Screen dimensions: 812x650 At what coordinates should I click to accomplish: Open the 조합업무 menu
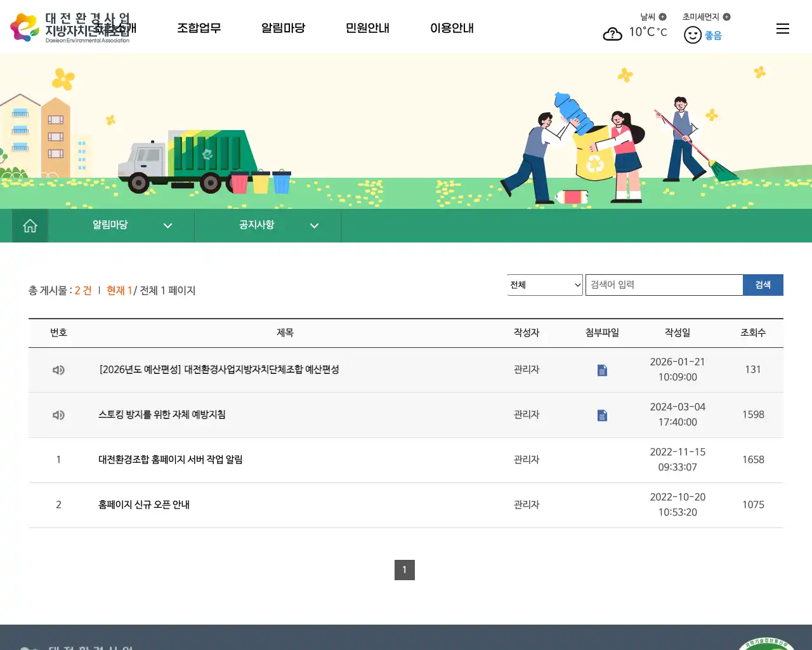click(x=199, y=28)
